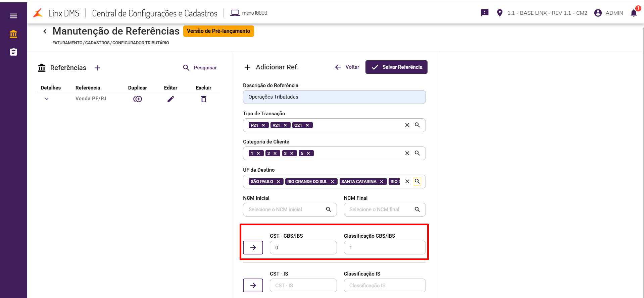Expand details of Venda PF/PJ row

[47, 99]
